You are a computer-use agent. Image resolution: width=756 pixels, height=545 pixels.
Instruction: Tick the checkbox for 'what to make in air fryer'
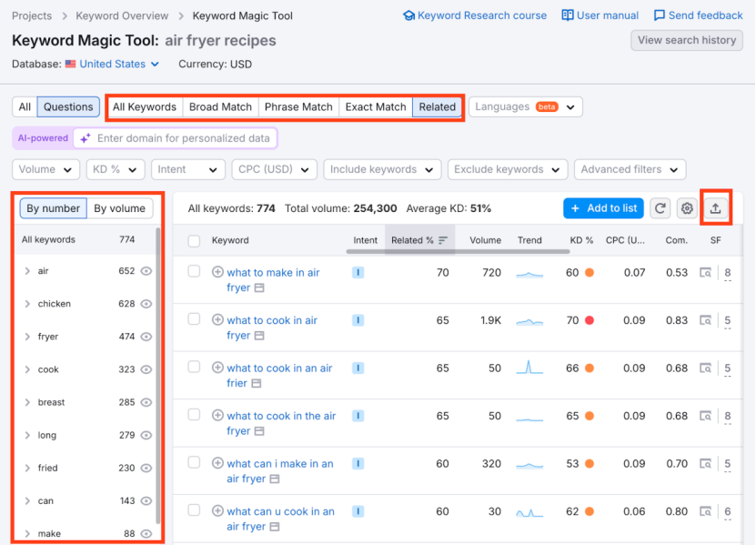pos(194,271)
